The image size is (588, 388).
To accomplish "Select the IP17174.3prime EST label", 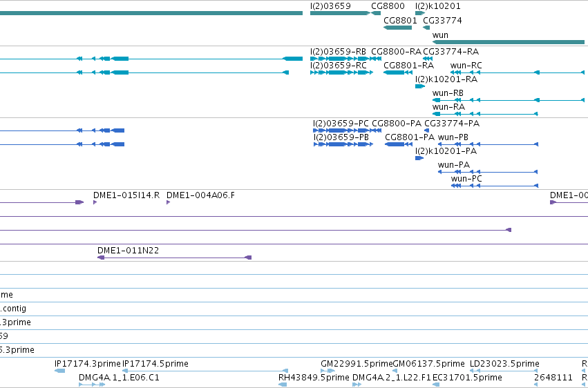I will click(x=87, y=364).
